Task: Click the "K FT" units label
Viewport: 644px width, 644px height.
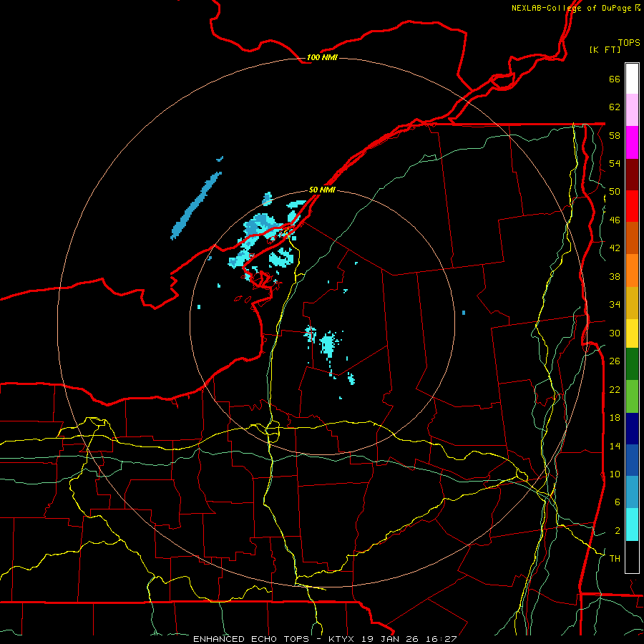Action: [x=605, y=49]
